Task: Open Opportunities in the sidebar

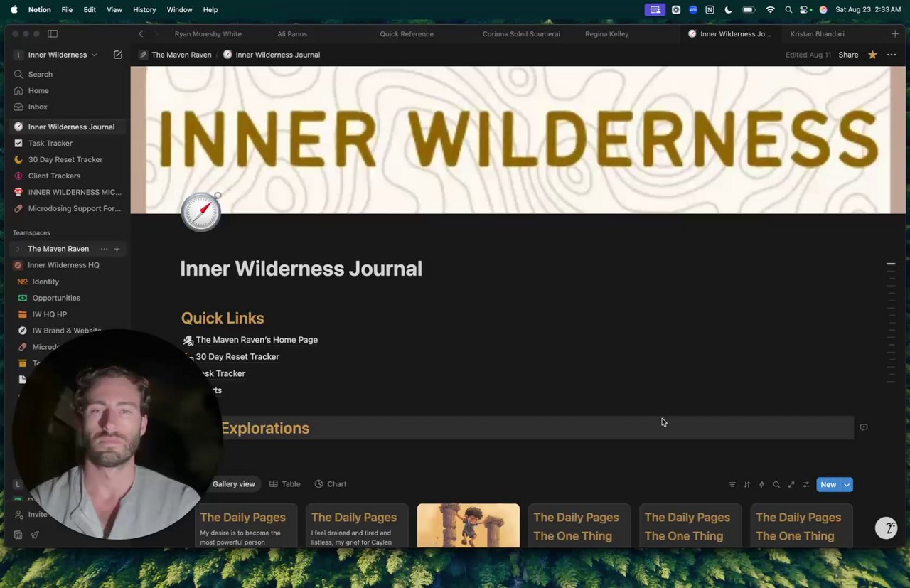Action: [56, 298]
